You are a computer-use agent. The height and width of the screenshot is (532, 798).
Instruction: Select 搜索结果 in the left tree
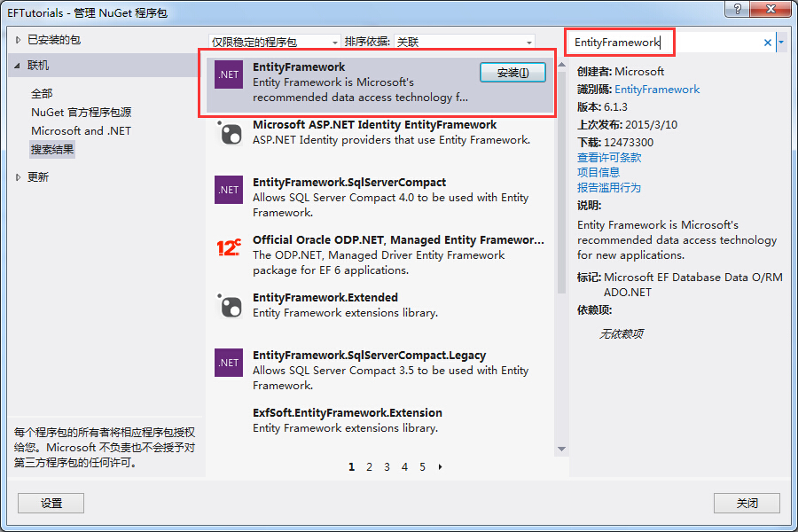pyautogui.click(x=52, y=150)
